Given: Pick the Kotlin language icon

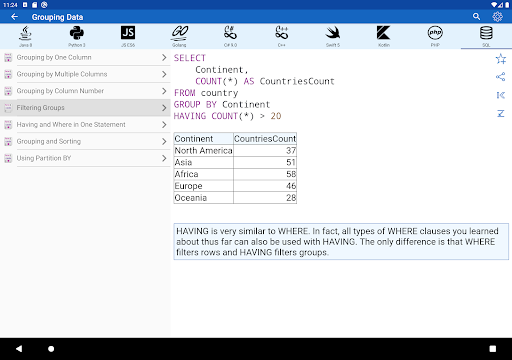Looking at the screenshot, I should [384, 33].
